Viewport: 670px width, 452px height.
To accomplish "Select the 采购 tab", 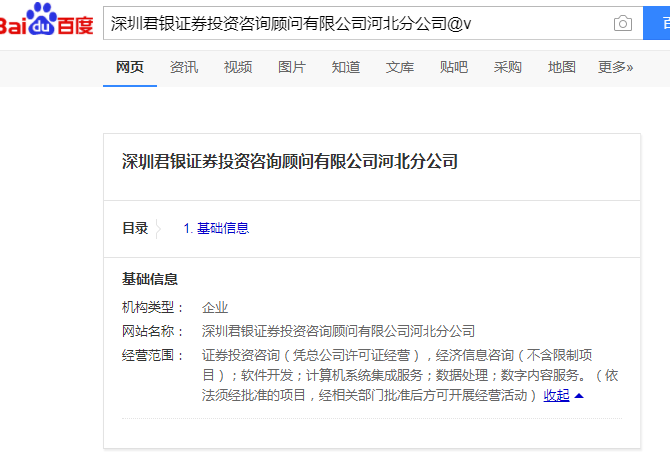I will tap(508, 68).
